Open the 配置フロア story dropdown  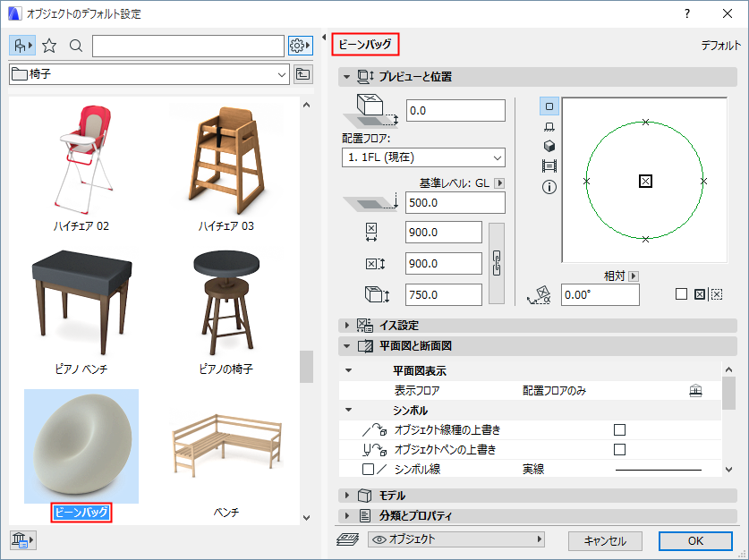[423, 157]
